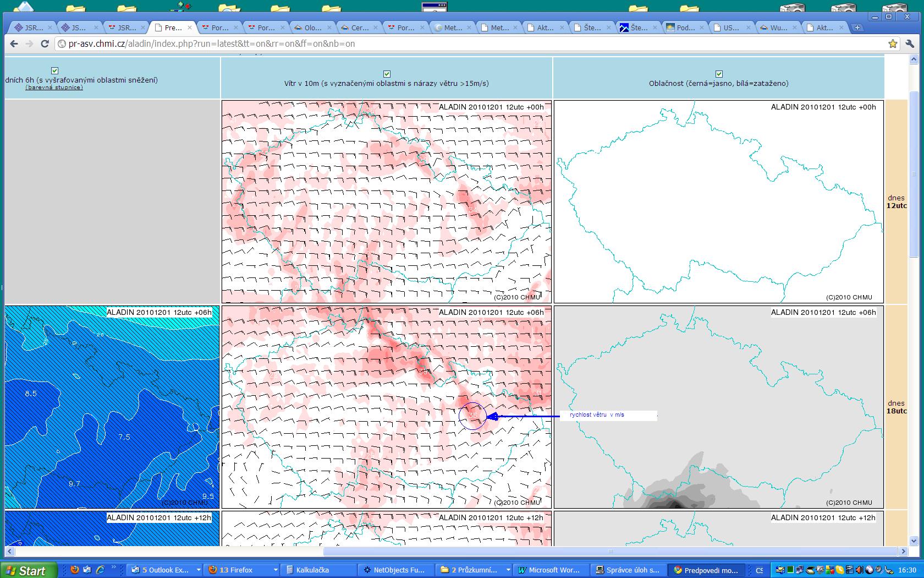Launch Internet Explorer from quick launch
Screen dimensions: 924x578
[100, 570]
